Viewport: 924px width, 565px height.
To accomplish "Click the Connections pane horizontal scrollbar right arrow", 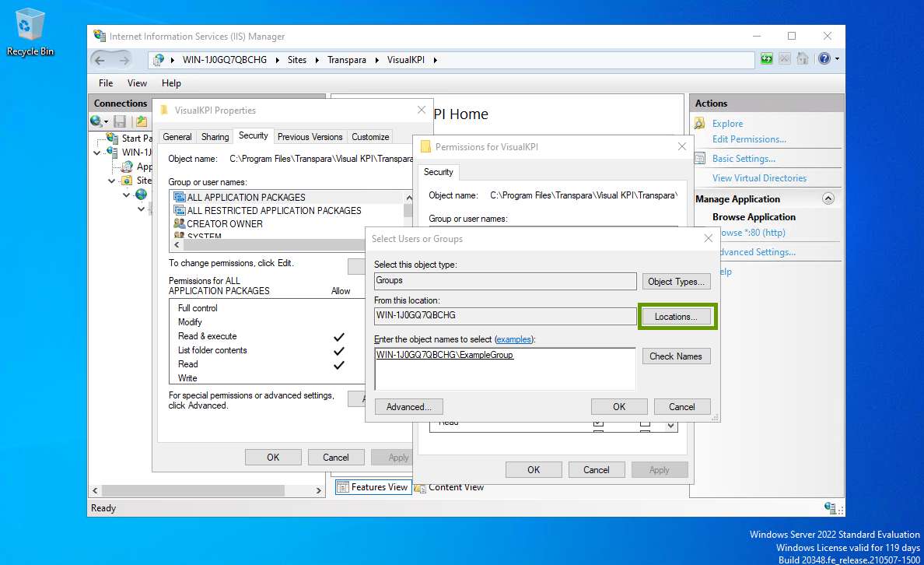I will 319,491.
